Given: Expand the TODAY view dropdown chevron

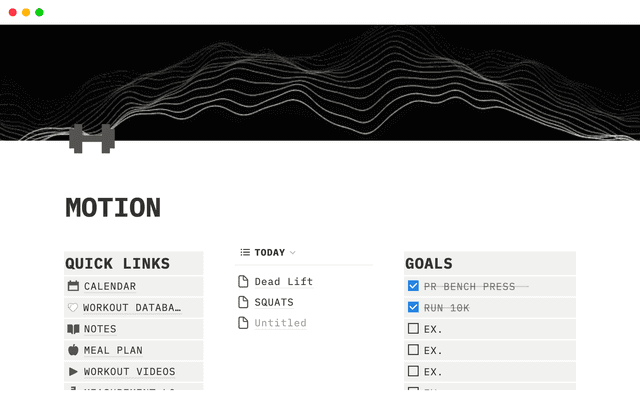Looking at the screenshot, I should pos(293,253).
